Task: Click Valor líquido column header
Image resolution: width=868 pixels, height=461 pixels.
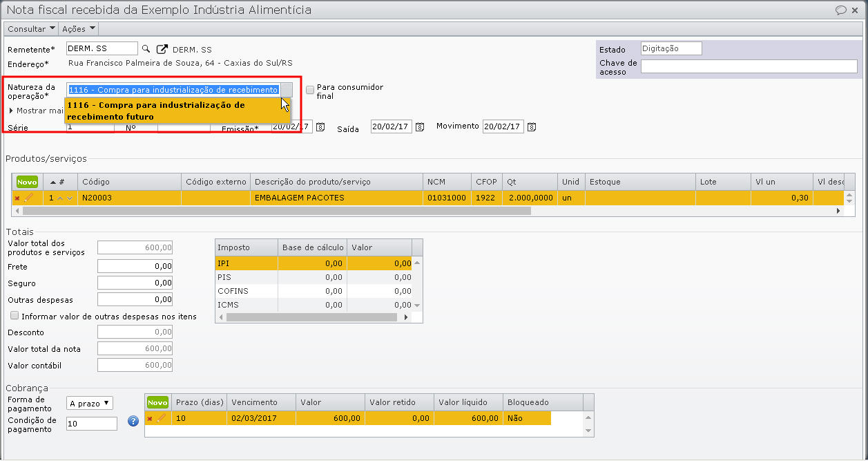Action: 468,402
